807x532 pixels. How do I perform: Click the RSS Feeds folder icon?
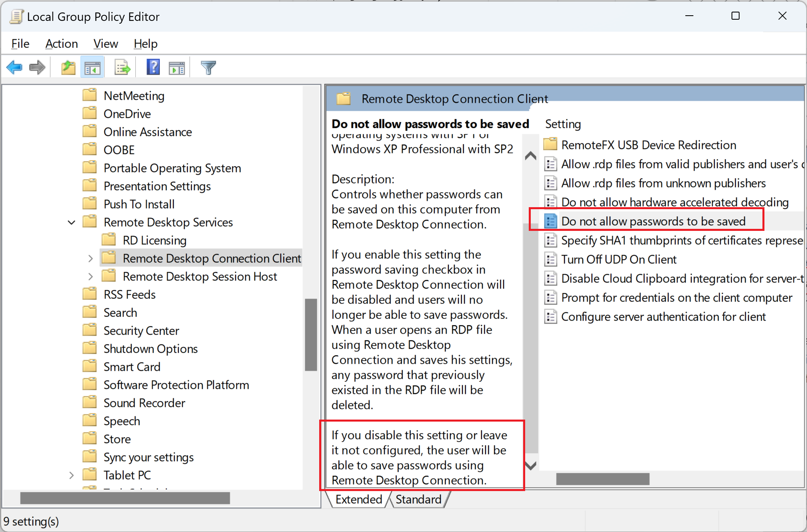[90, 294]
